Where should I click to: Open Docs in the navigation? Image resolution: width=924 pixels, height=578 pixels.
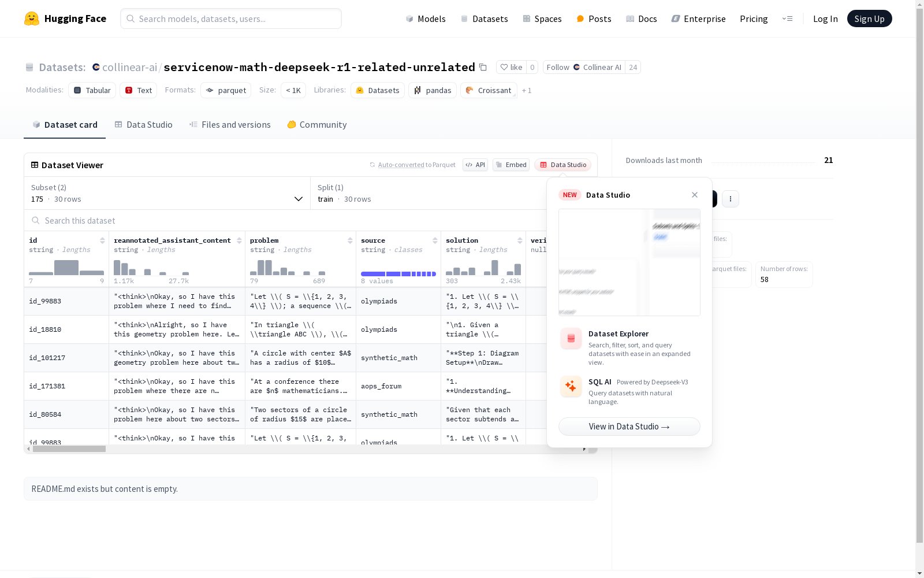(642, 18)
